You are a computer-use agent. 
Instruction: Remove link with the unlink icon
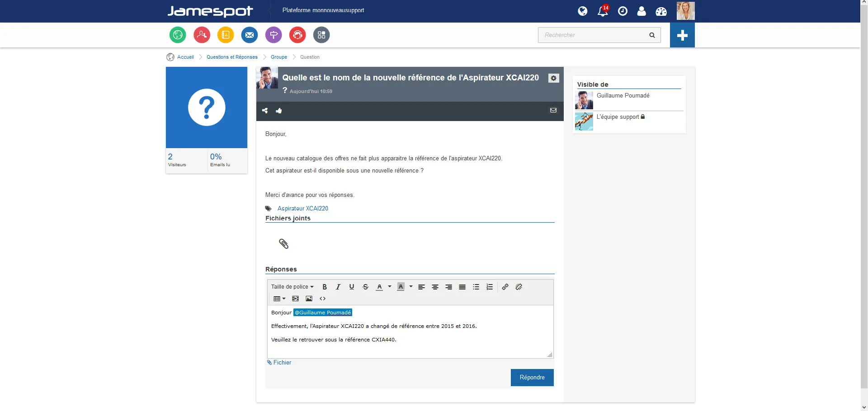click(x=519, y=287)
